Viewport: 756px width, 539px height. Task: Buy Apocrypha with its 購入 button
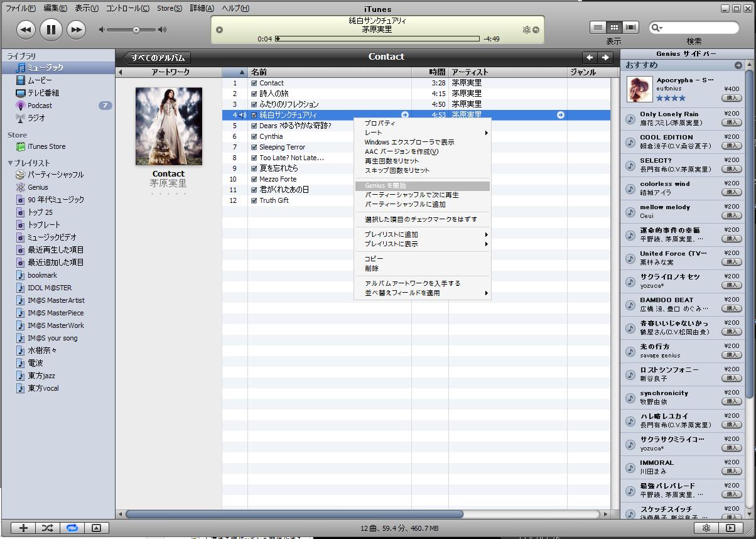(731, 98)
